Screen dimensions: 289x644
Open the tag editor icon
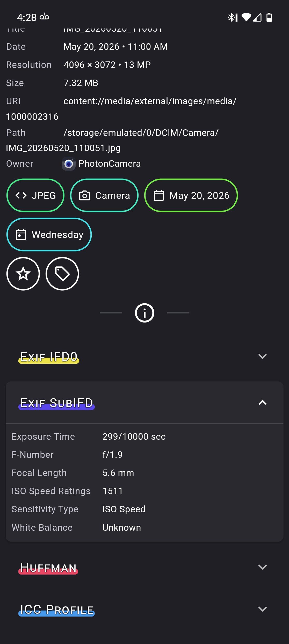point(62,274)
